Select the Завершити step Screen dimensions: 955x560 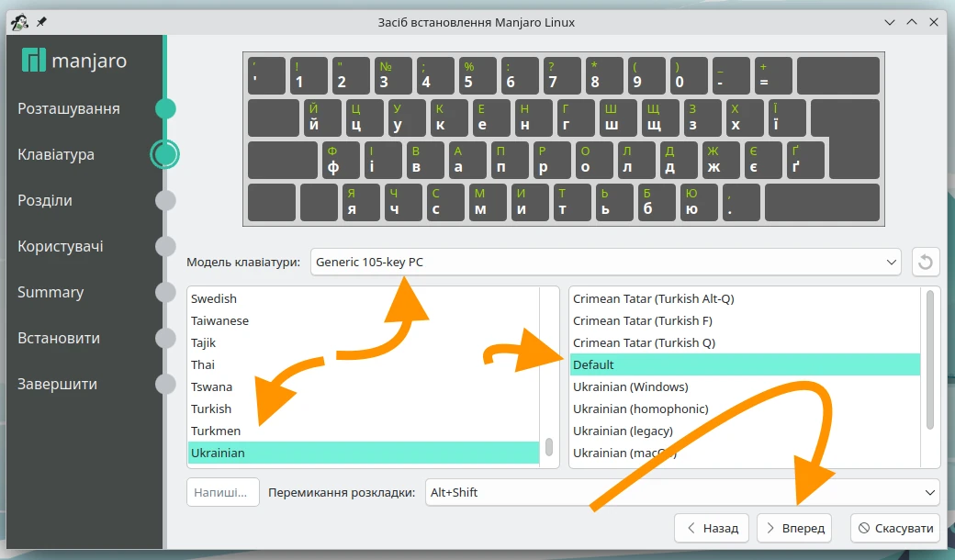coord(57,384)
